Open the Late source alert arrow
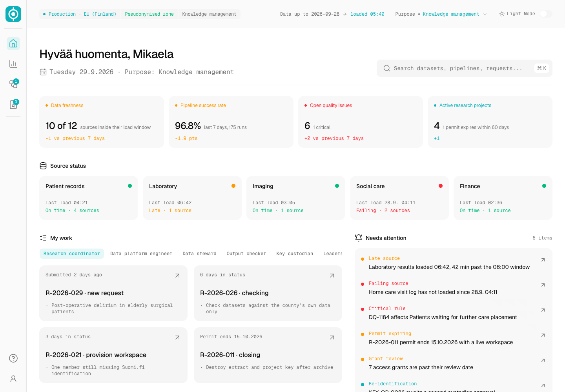Screen dimensions: 565x392 [x=543, y=260]
